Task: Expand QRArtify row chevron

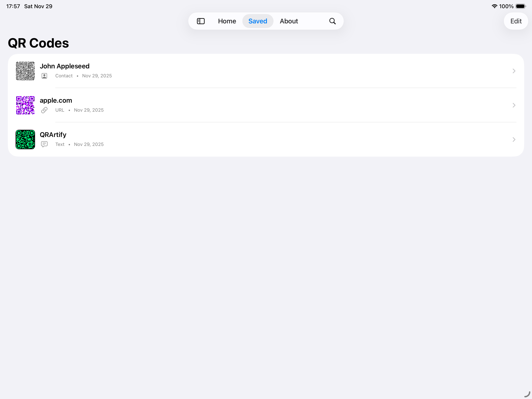Action: (x=514, y=139)
